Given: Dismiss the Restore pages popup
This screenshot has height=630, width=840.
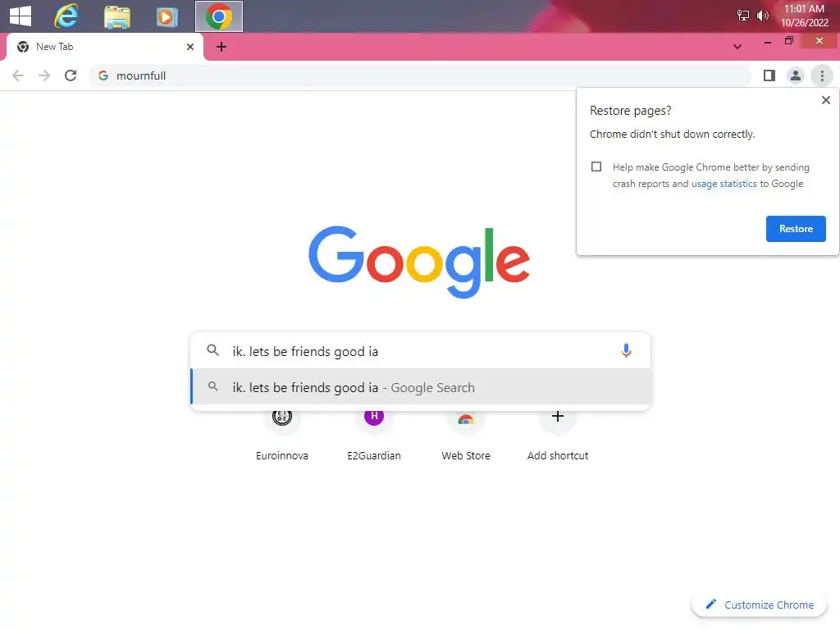Looking at the screenshot, I should tap(826, 100).
